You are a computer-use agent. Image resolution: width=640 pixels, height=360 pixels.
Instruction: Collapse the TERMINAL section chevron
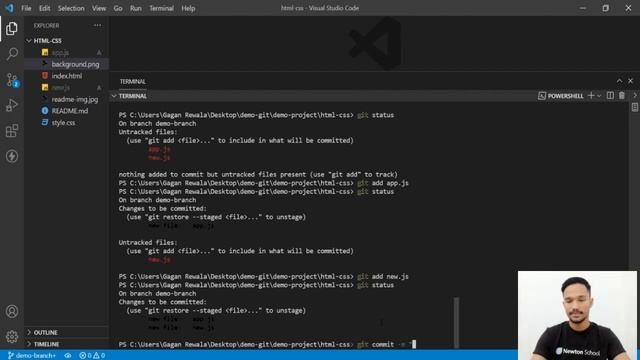click(x=114, y=96)
